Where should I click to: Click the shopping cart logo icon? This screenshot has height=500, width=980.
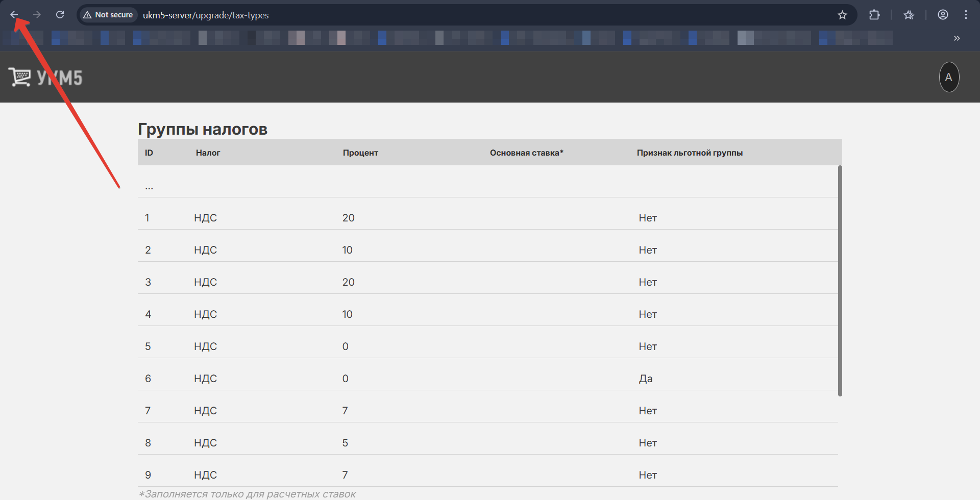coord(19,78)
